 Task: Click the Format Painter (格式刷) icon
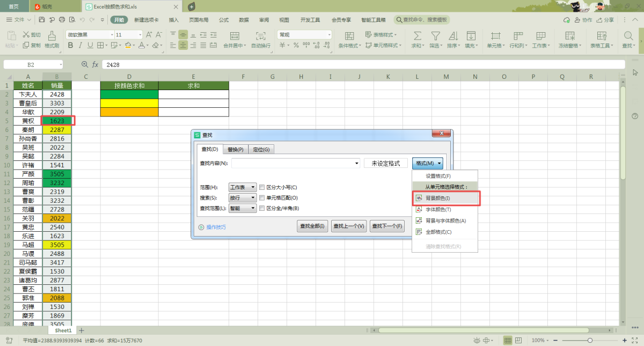pyautogui.click(x=52, y=36)
